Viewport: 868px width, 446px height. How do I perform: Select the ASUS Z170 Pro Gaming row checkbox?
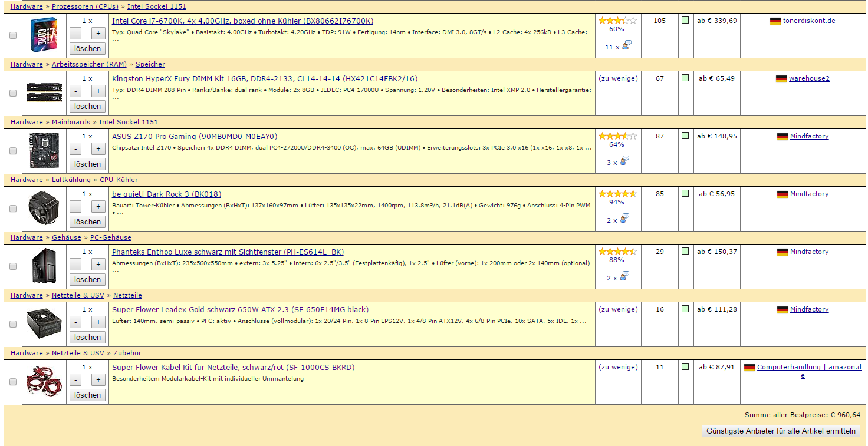(13, 151)
